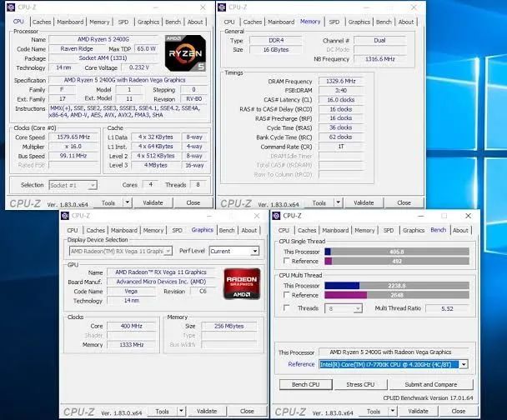Click Submit and Compare button
Viewport: 507px width, 420px height.
point(431,384)
